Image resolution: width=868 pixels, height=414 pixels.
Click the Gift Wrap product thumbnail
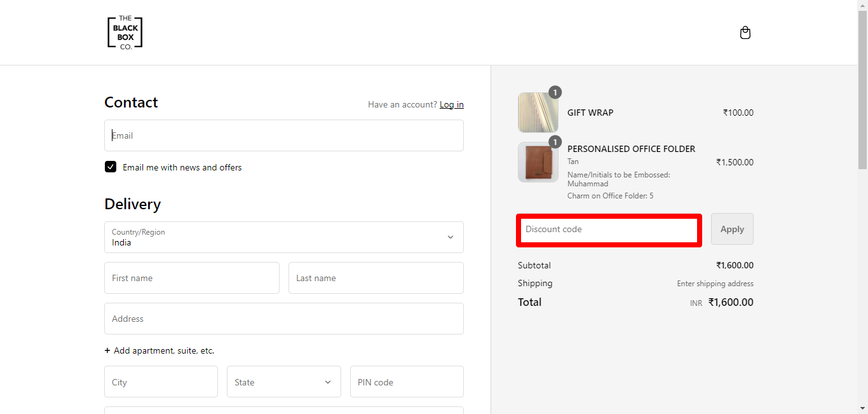tap(537, 113)
